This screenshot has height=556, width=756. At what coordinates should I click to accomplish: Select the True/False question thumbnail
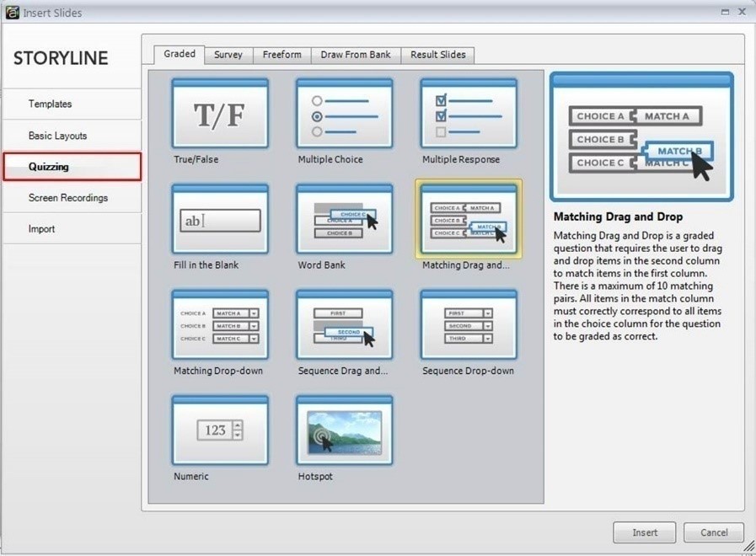pos(220,114)
